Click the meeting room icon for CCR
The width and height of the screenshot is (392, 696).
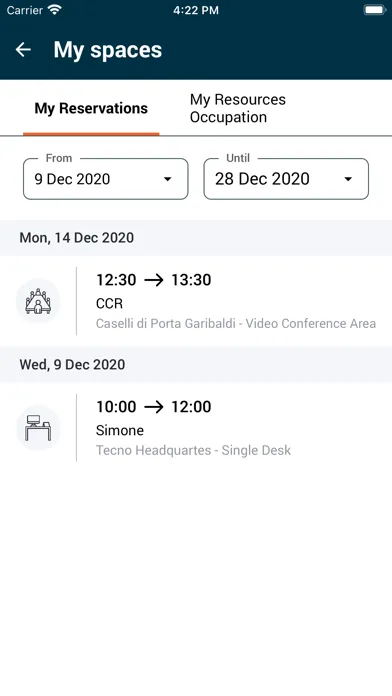[x=38, y=301]
